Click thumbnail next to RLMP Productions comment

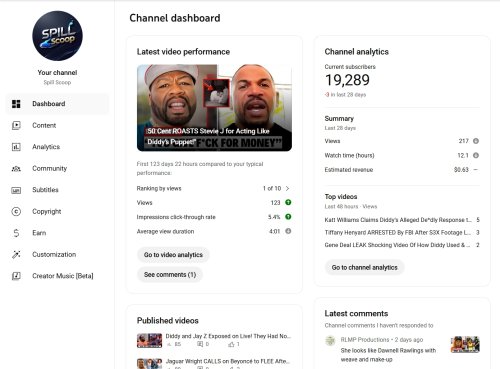coord(465,344)
